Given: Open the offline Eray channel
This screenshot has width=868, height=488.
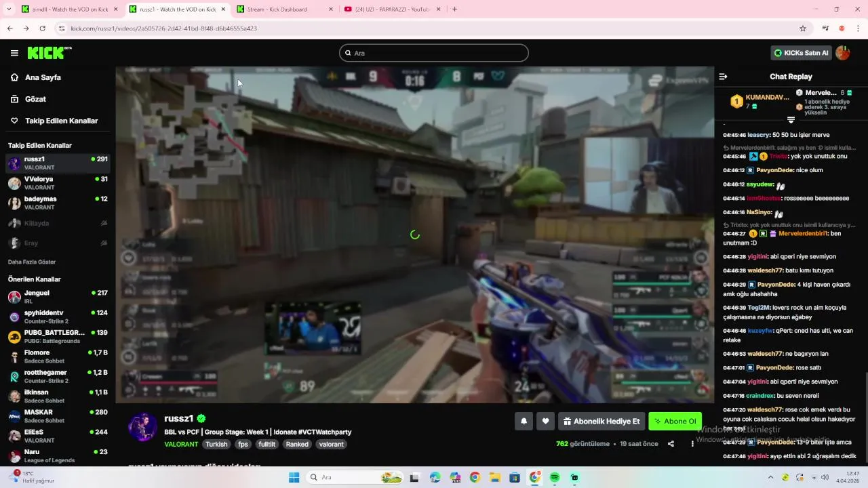Looking at the screenshot, I should point(58,243).
